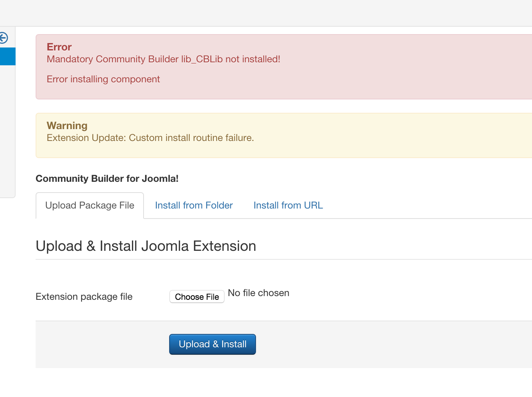
Task: Click the red 'Error' alert heading
Action: tap(59, 47)
